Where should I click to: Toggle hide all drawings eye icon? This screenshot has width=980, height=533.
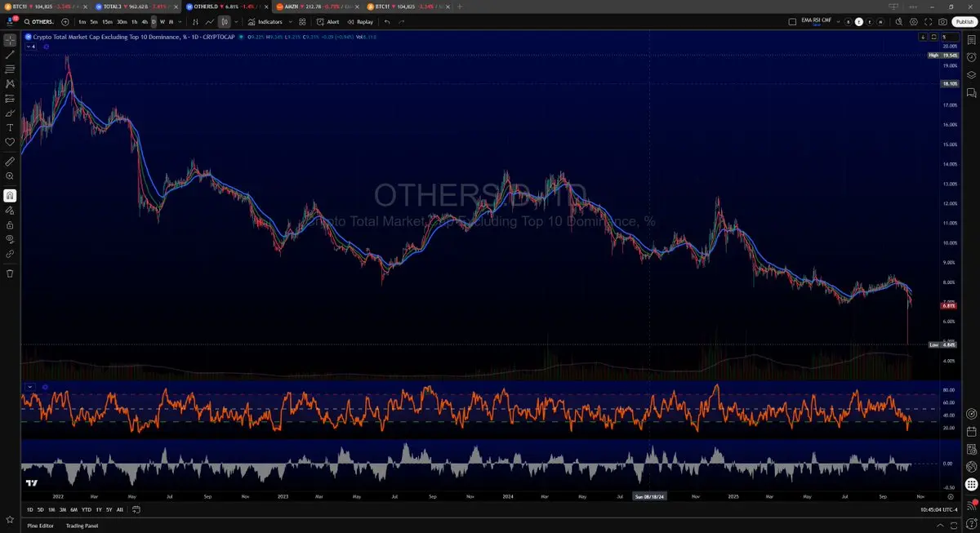(10, 239)
